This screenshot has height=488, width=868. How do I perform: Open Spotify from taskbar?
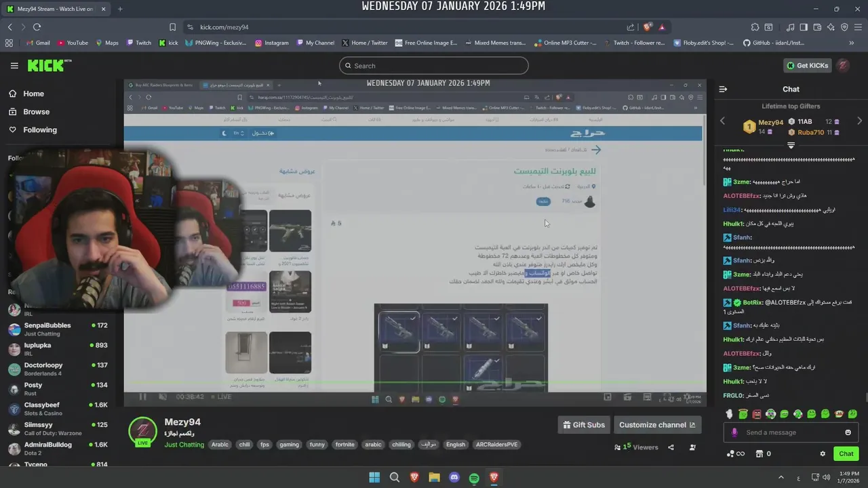pos(474,478)
